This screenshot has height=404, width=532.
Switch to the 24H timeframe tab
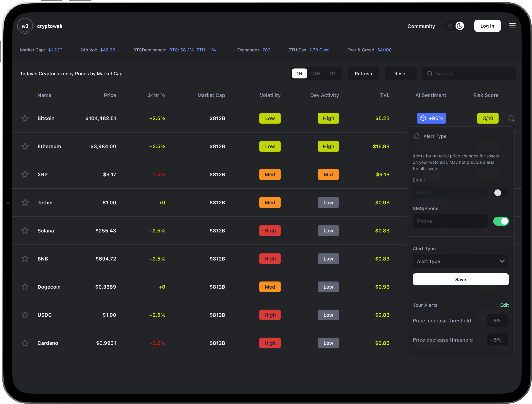tap(315, 74)
